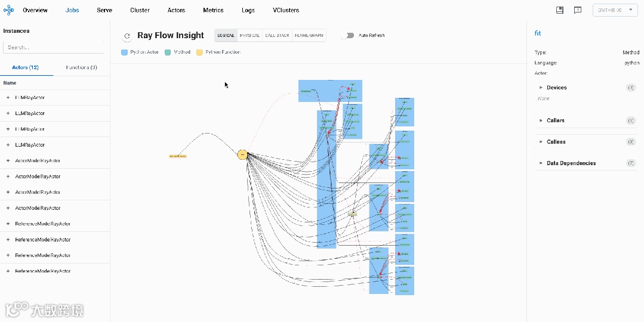Go to the Overview tab
This screenshot has width=644, height=322.
click(x=35, y=10)
